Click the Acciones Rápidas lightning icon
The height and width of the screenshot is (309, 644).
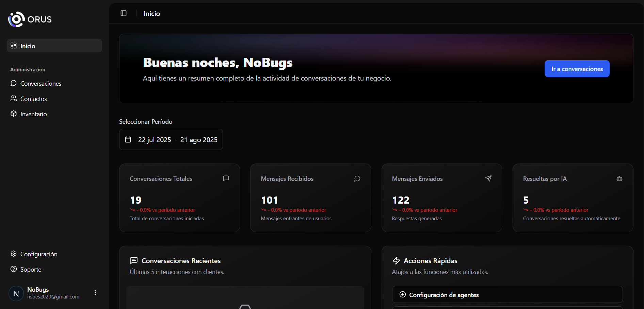[x=396, y=261]
